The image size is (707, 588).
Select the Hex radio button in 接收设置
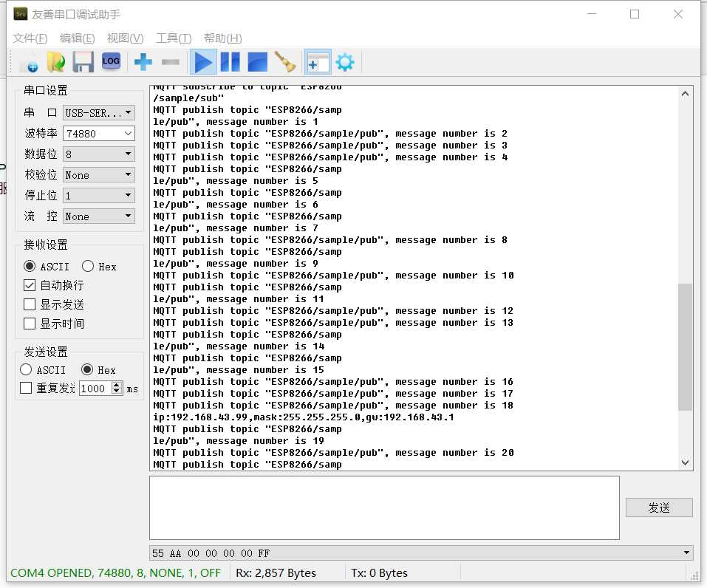(x=88, y=267)
